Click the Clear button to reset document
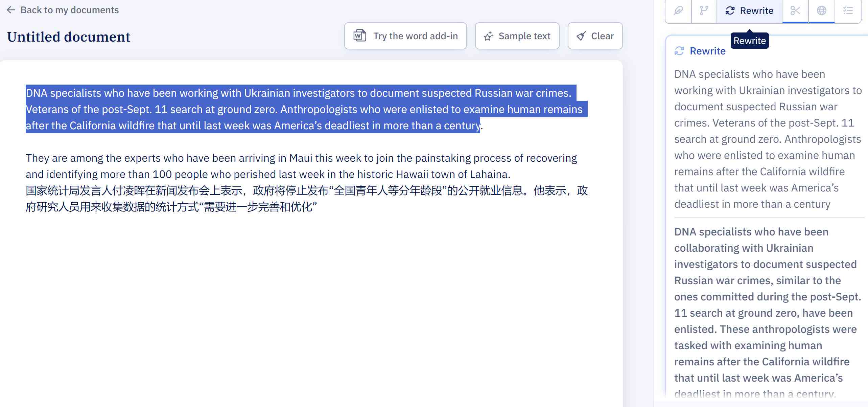 pos(594,36)
